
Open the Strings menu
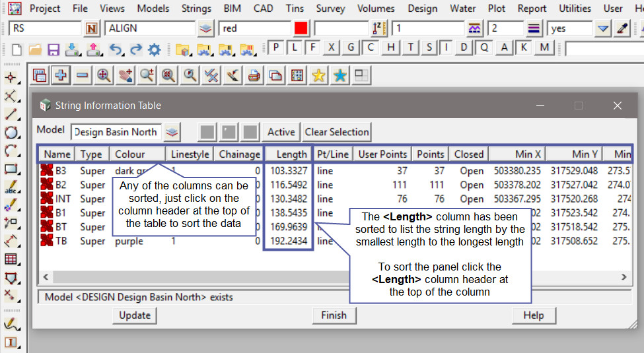click(196, 9)
